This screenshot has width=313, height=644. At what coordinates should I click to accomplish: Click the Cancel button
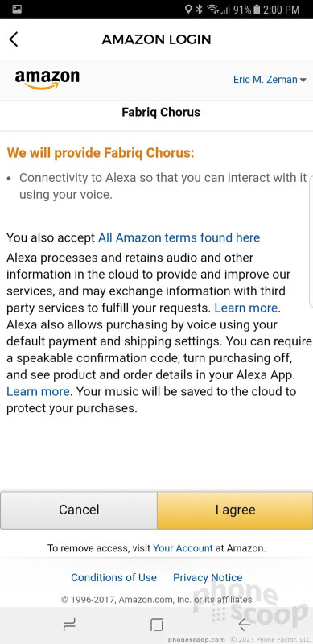pos(79,510)
